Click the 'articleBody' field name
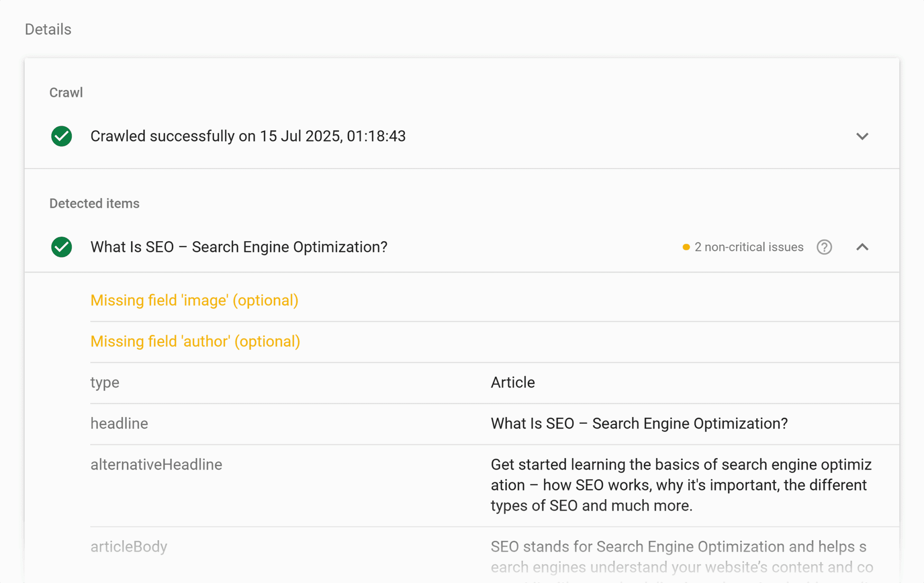 (x=129, y=546)
